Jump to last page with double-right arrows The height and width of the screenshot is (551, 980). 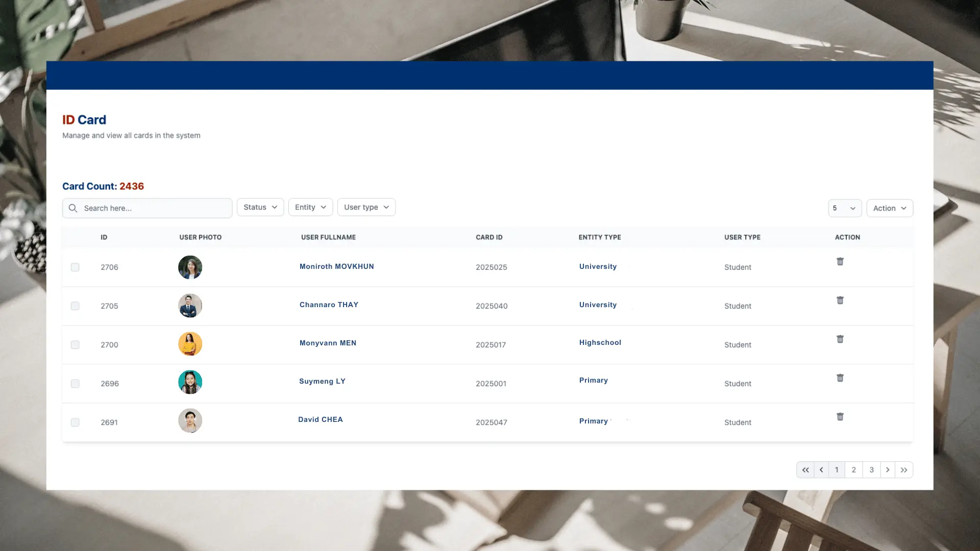point(904,470)
